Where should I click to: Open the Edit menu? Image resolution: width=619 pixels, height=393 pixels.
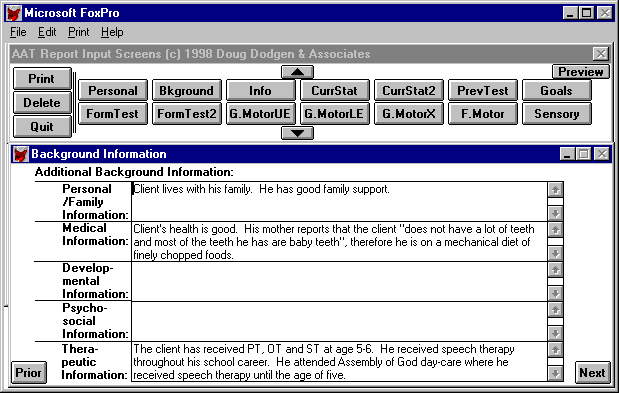click(47, 32)
